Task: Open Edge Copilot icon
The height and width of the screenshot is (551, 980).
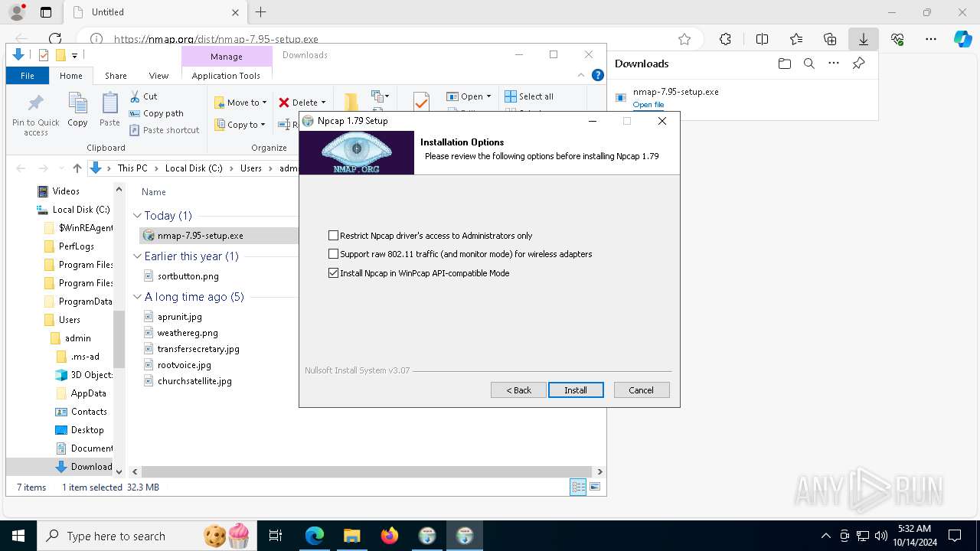Action: click(x=962, y=39)
